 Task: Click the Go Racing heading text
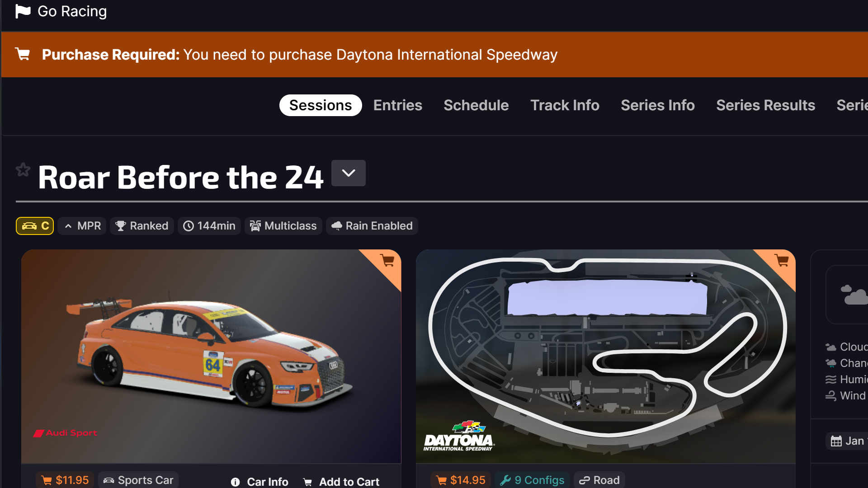[72, 11]
